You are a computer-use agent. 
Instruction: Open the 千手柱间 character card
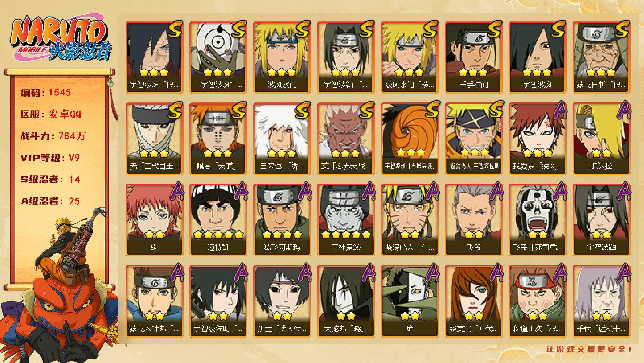point(473,57)
